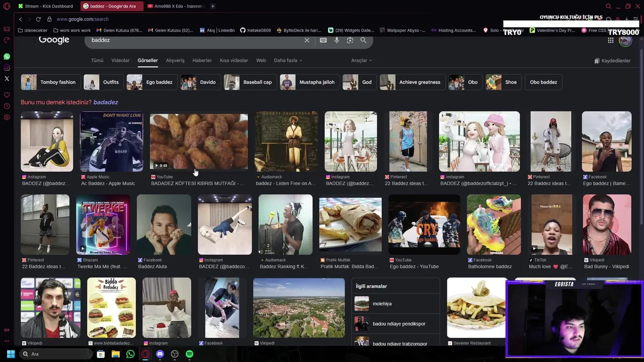Screen dimensions: 644x362
Task: Open the Haberler tab
Action: [x=202, y=60]
